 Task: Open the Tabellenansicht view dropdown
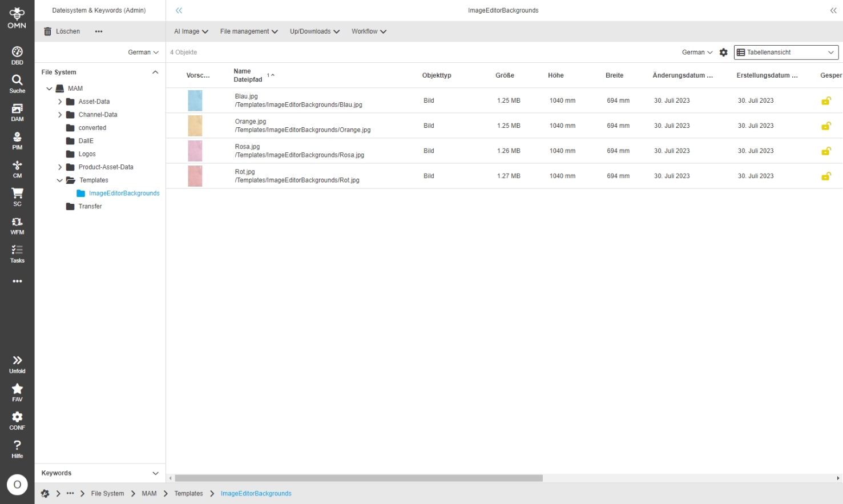coord(785,53)
